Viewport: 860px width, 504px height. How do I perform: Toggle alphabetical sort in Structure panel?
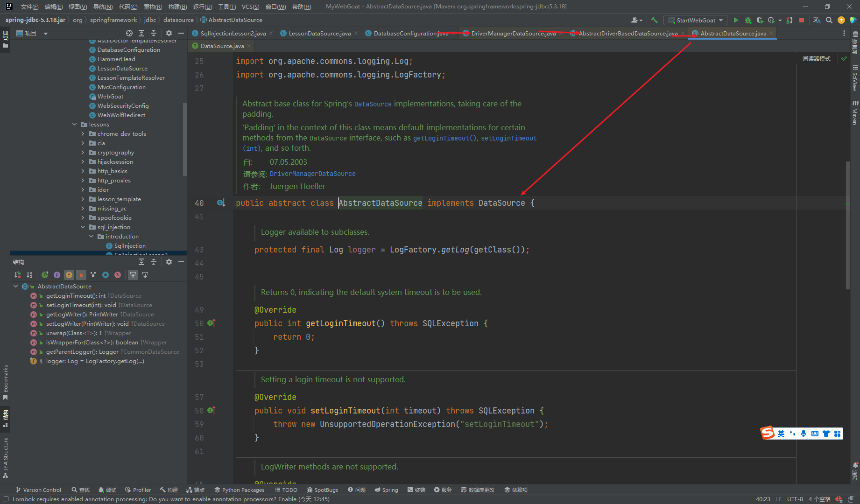pyautogui.click(x=29, y=275)
